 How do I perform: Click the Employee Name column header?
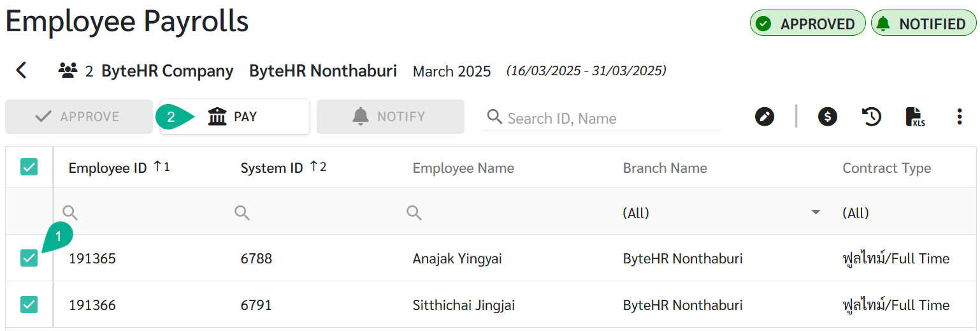pos(463,168)
